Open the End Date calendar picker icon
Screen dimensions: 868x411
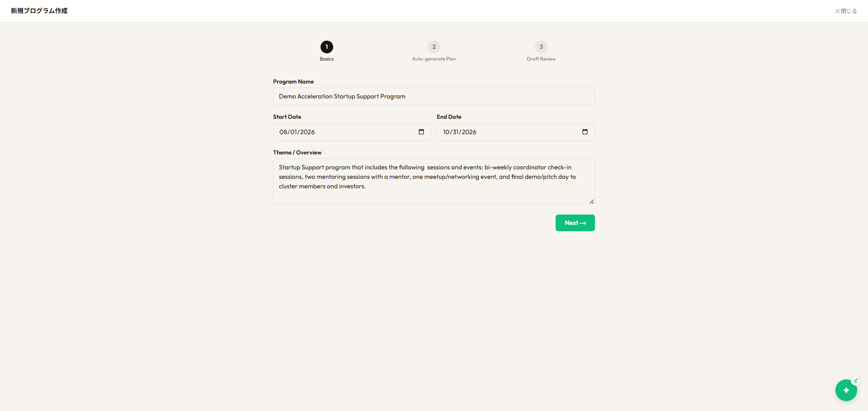(585, 132)
